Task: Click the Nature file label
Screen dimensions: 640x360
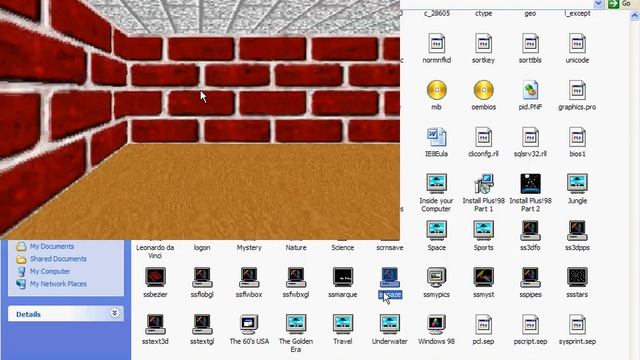Action: [296, 248]
